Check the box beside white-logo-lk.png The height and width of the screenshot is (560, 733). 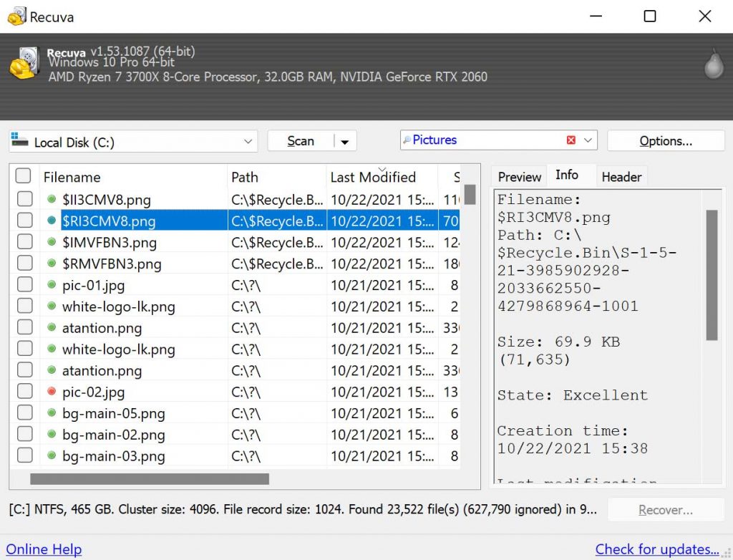tap(24, 306)
